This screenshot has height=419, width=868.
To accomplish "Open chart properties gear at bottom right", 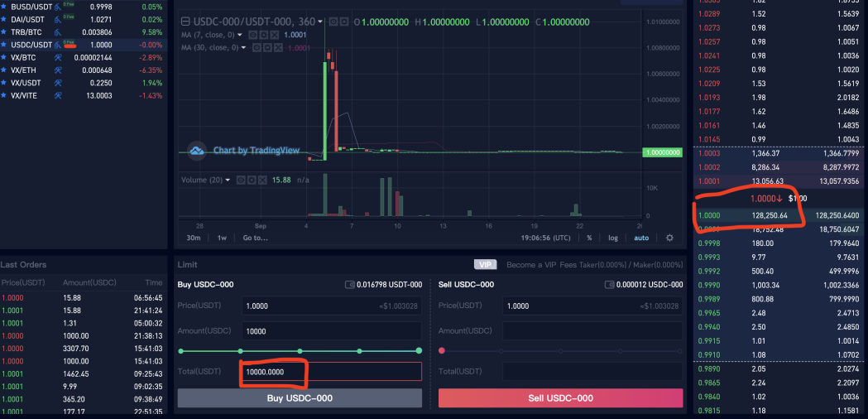I will pyautogui.click(x=669, y=238).
